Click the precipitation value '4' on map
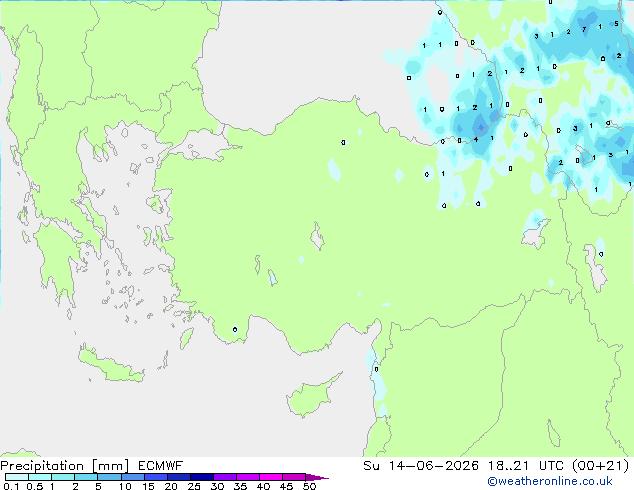634x490 pixels. (476, 139)
